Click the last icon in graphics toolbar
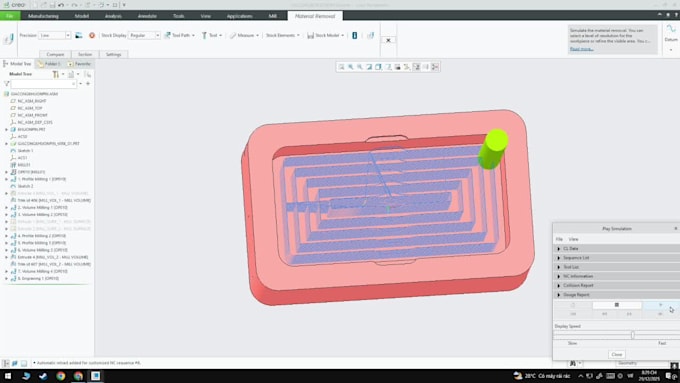 click(x=435, y=67)
